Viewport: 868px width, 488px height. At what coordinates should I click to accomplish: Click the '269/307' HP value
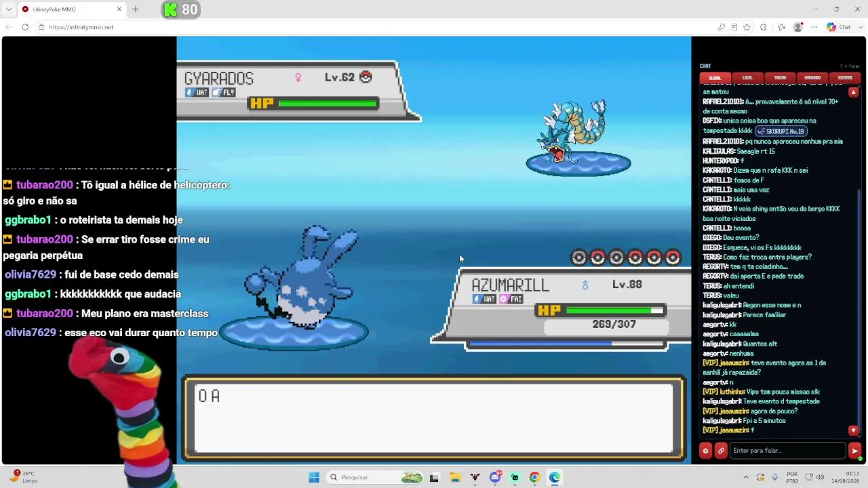pyautogui.click(x=614, y=325)
